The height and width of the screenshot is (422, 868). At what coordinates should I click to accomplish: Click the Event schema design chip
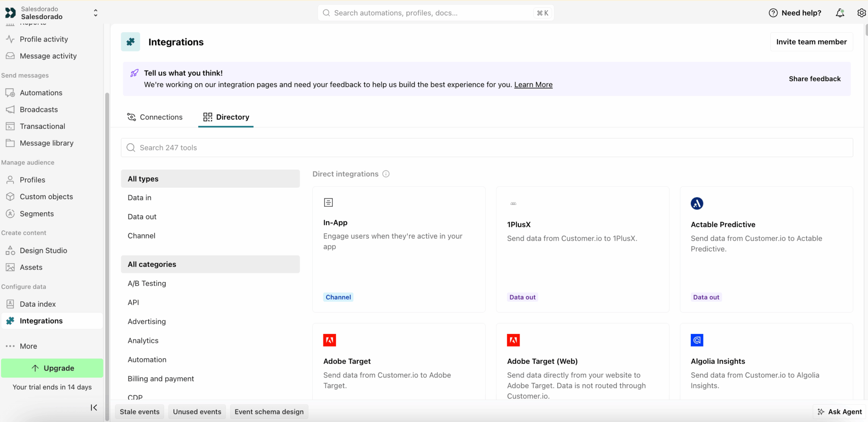[x=269, y=412]
